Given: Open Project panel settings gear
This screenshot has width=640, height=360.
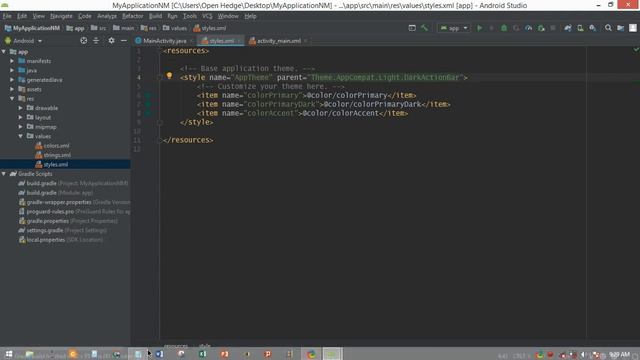Looking at the screenshot, I should coord(111,40).
